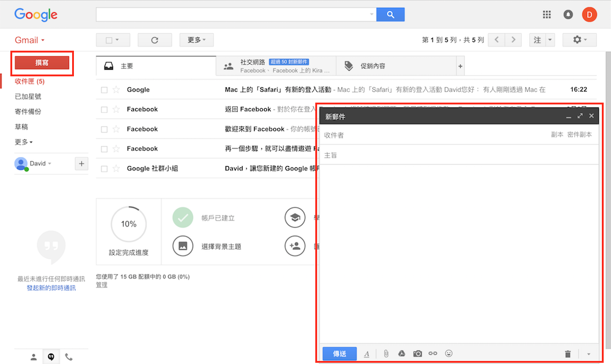Open the emoji picker in compose

pyautogui.click(x=449, y=354)
